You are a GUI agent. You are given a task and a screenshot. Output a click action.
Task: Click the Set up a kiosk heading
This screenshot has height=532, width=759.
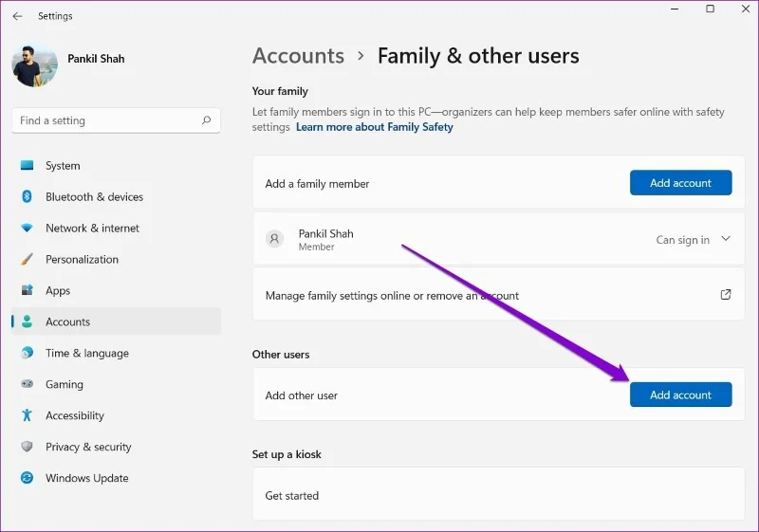tap(287, 454)
